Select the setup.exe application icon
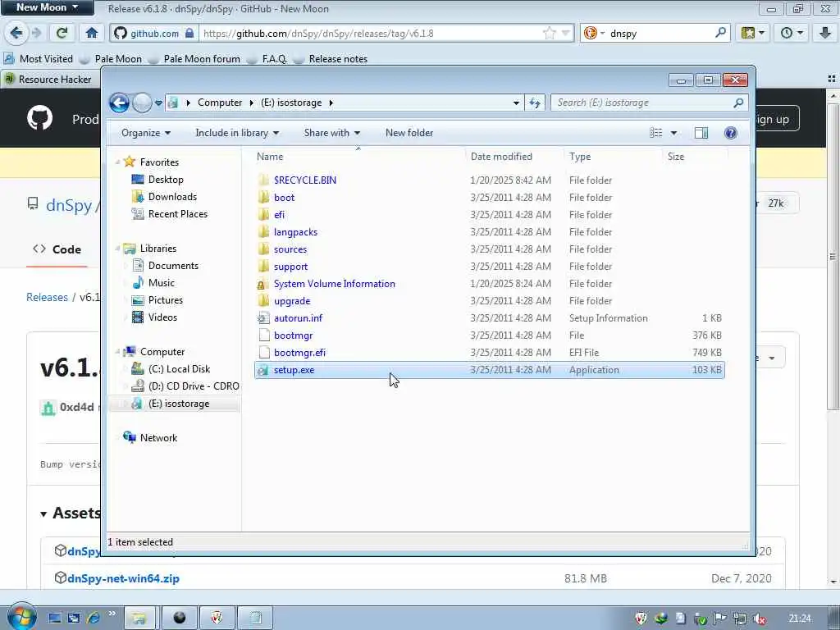840x630 pixels. [x=262, y=370]
